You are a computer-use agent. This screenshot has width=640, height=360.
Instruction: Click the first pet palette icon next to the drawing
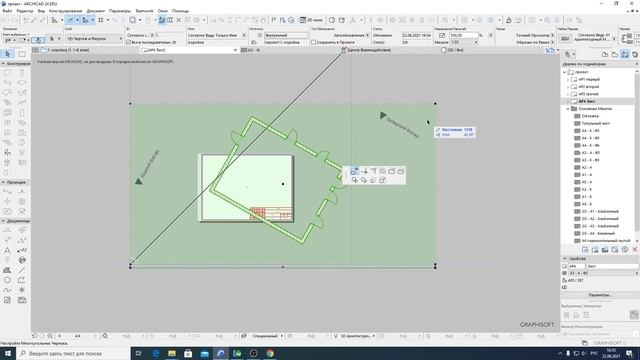354,171
